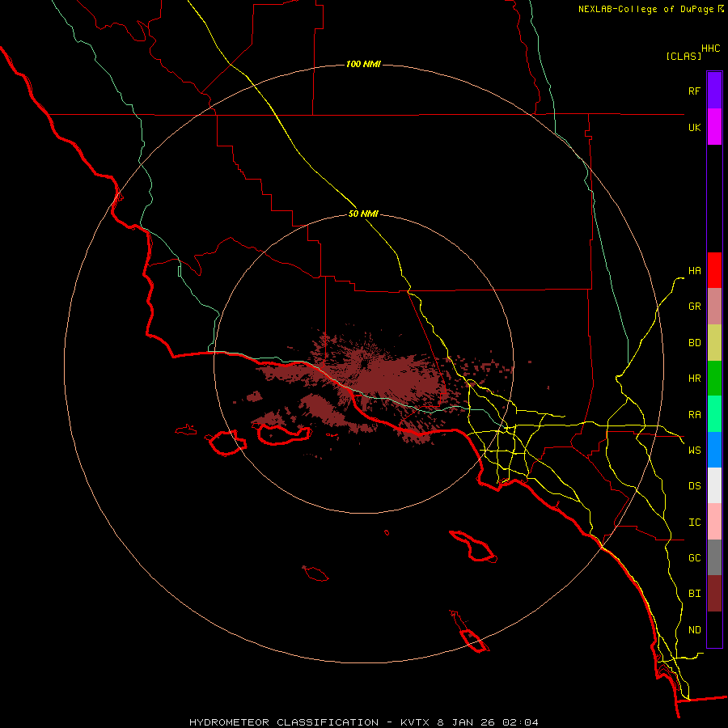Screen dimensions: 728x728
Task: Click the WS blue legend color block
Action: 714,450
